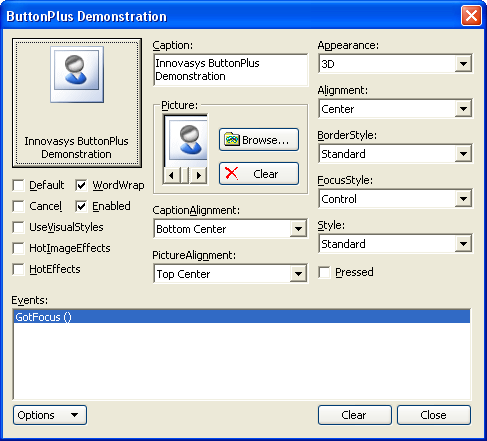The image size is (487, 441).
Task: Click inside the Caption text field
Action: coord(231,70)
